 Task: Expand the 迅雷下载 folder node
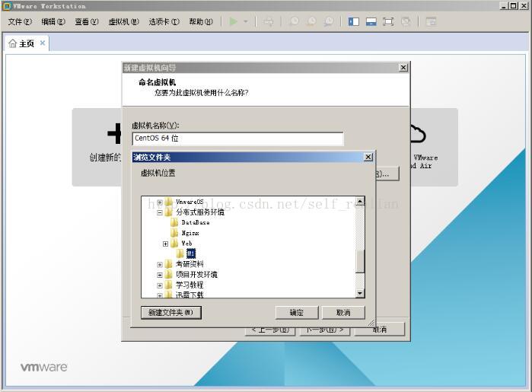160,295
